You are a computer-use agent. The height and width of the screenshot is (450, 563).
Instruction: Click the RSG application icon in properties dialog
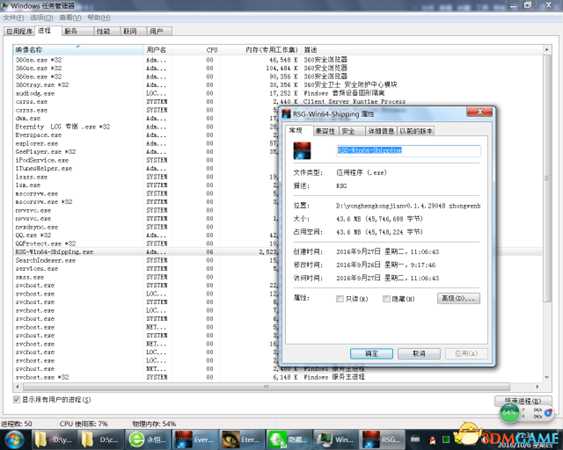(302, 151)
